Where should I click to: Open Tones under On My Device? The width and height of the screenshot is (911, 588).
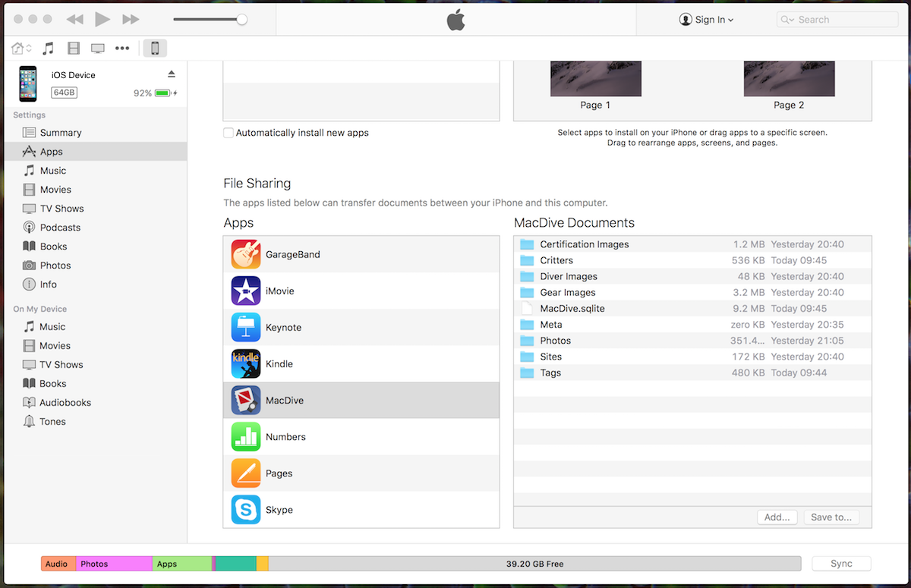click(x=95, y=422)
